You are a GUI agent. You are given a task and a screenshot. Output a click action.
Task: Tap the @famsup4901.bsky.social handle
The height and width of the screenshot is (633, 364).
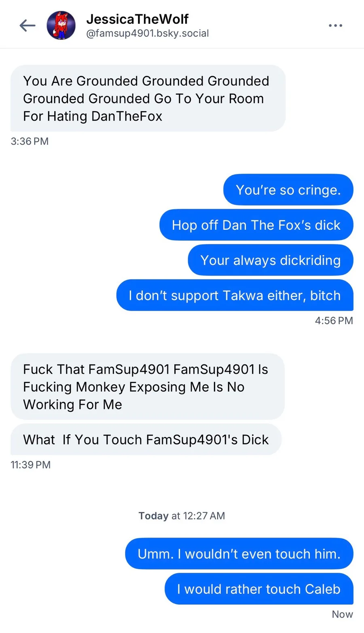click(148, 33)
